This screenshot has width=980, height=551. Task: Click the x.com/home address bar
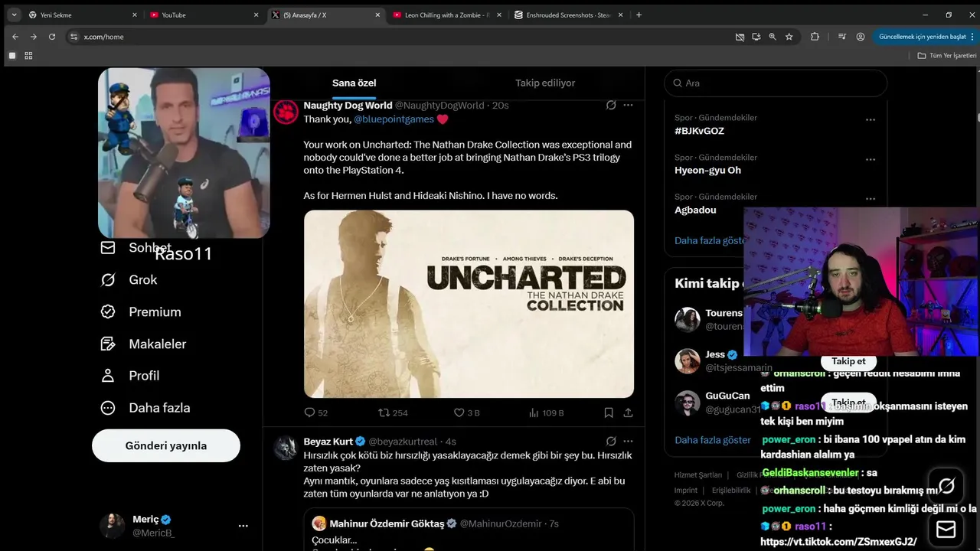[398, 37]
